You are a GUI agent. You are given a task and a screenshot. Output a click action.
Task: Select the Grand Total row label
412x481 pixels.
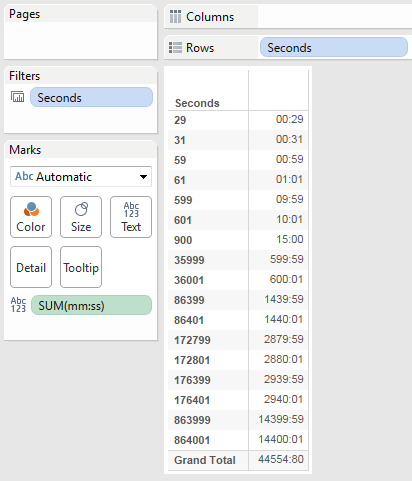[x=205, y=460]
